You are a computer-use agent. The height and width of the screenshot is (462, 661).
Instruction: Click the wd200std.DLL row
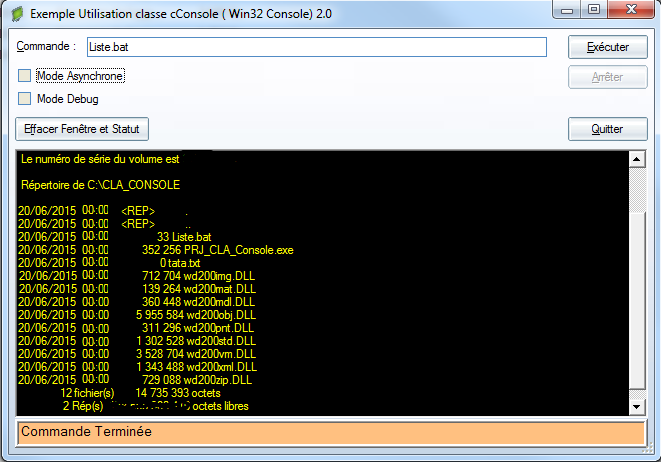137,341
